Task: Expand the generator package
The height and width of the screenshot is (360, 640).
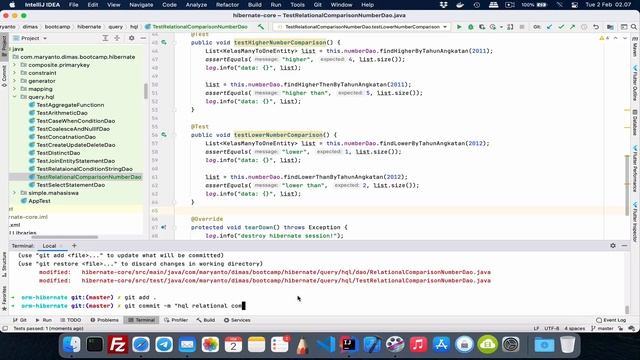Action: [x=14, y=81]
